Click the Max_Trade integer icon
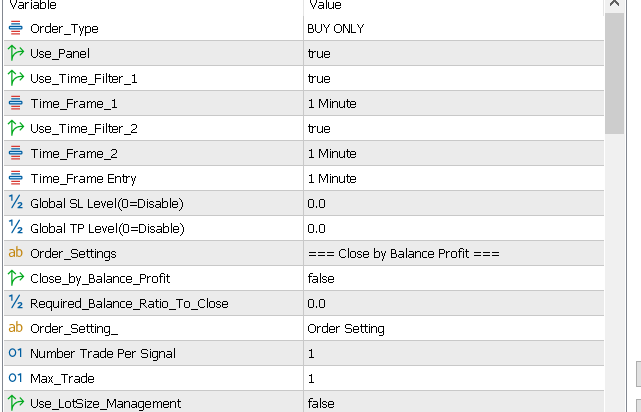The width and height of the screenshot is (641, 412). point(15,379)
